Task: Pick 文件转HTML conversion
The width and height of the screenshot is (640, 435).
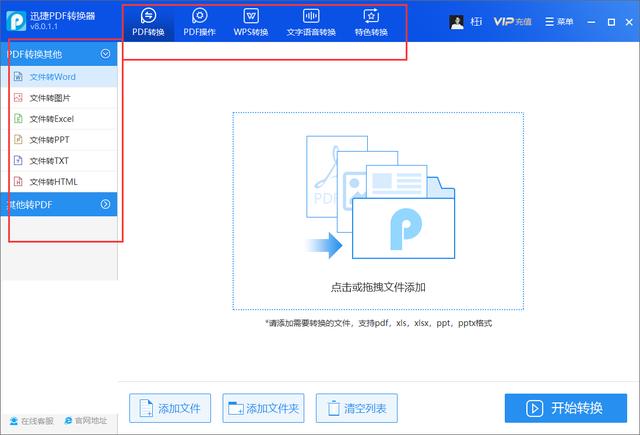Action: click(59, 182)
